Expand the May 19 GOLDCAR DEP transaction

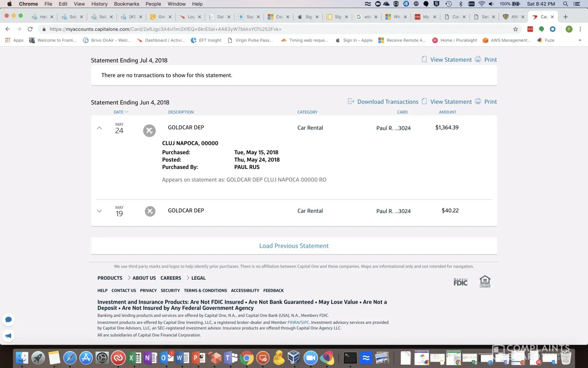pos(99,211)
